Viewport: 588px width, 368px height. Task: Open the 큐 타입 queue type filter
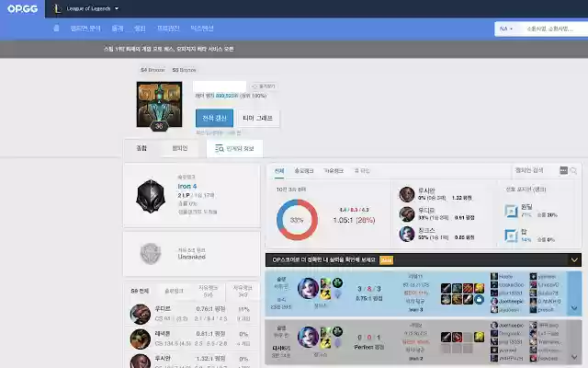pos(362,171)
